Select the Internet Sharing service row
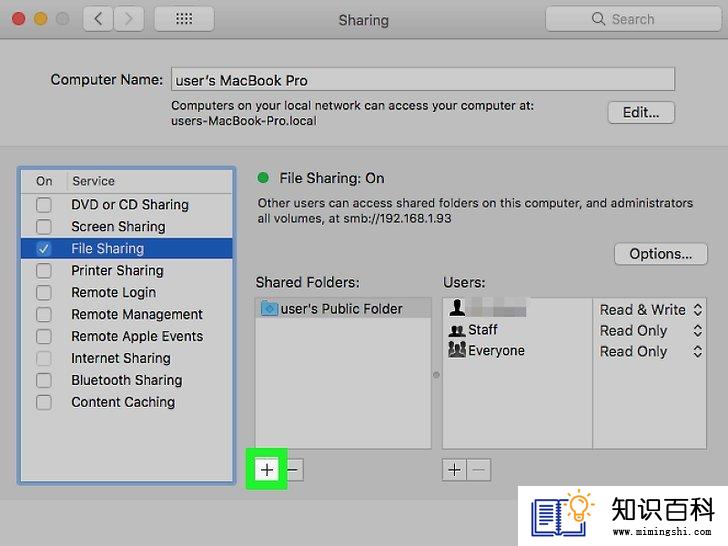728x546 pixels. (126, 358)
